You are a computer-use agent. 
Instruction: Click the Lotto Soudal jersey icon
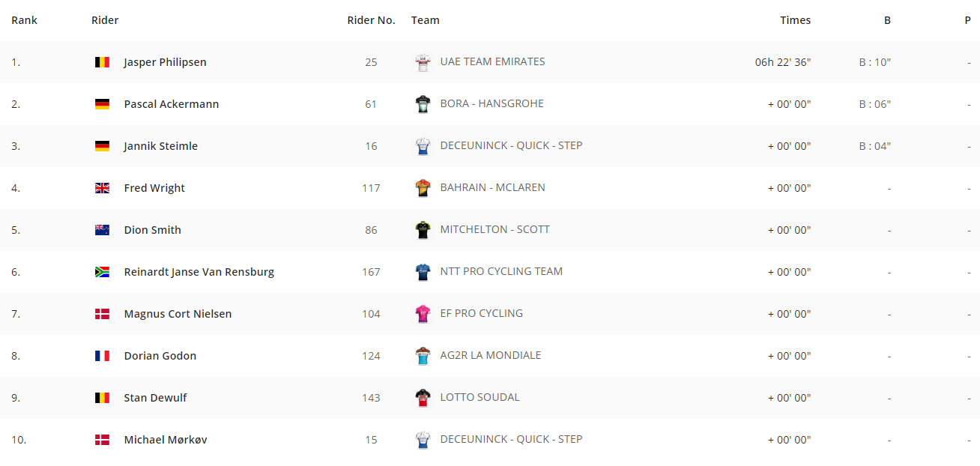[423, 398]
